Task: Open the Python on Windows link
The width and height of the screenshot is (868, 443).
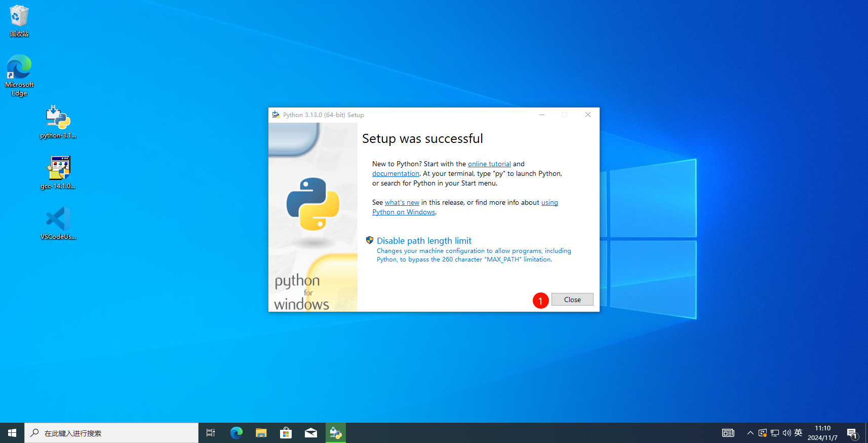Action: pyautogui.click(x=404, y=212)
